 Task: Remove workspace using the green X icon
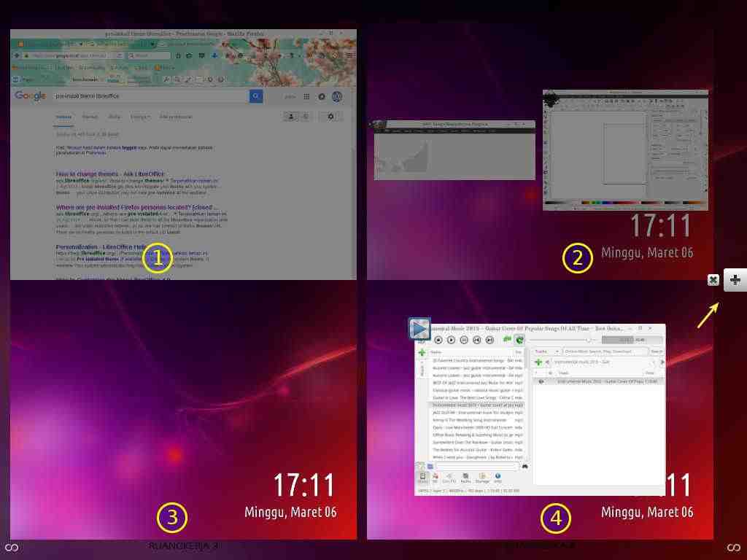(713, 280)
